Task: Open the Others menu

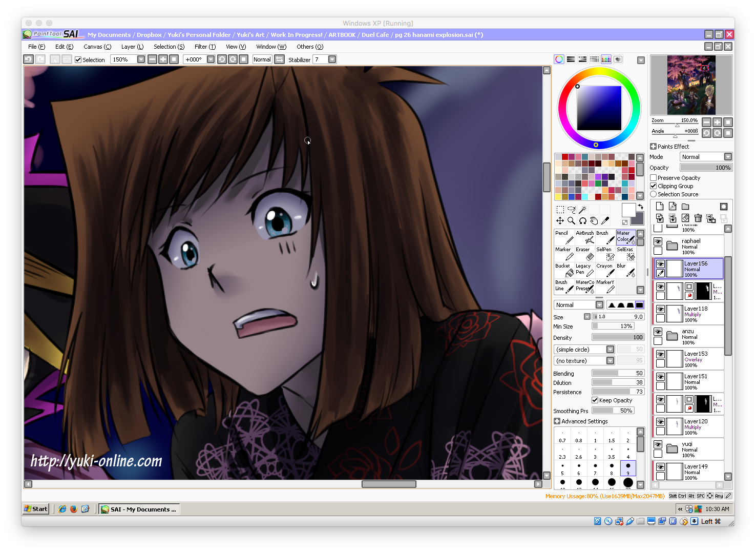Action: click(310, 47)
